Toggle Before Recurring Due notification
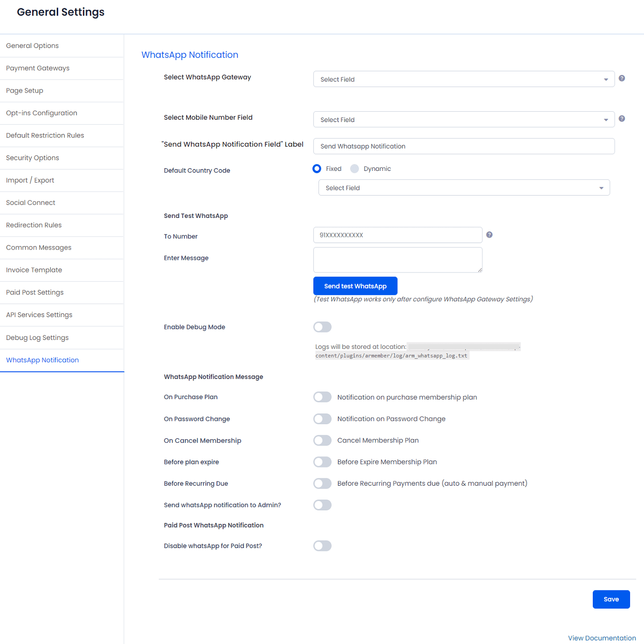The height and width of the screenshot is (644, 644). click(322, 483)
